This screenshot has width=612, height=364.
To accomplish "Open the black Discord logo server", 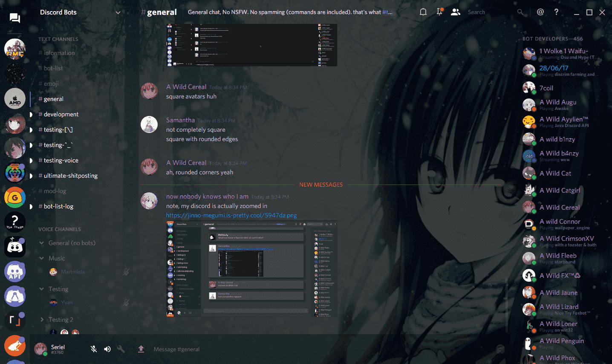I will tap(15, 247).
